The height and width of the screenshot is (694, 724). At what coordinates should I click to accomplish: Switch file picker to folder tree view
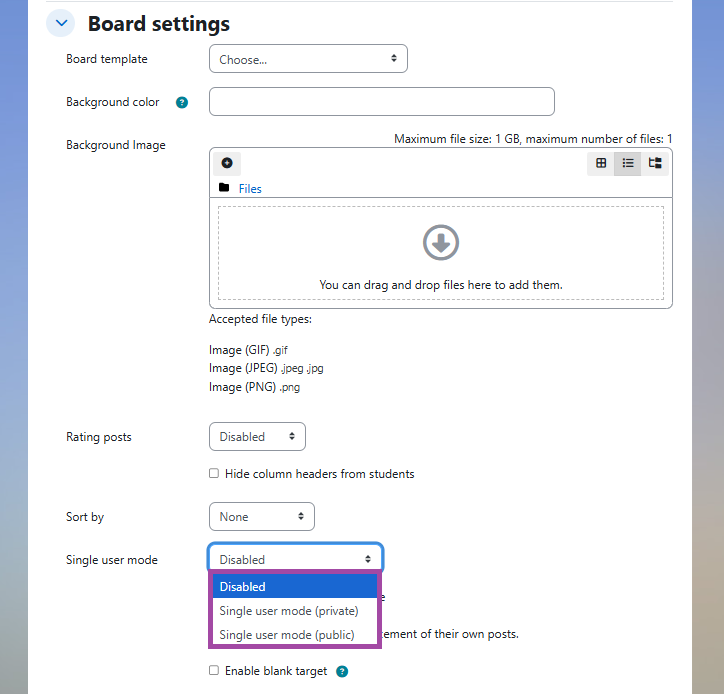tap(655, 163)
